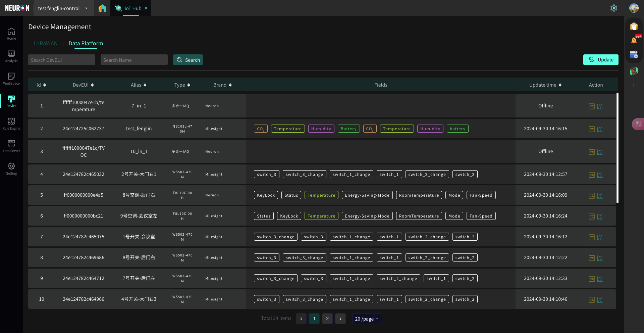Viewport: 644px width, 333px height.
Task: Click the home tab icon in top bar
Action: pyautogui.click(x=102, y=8)
